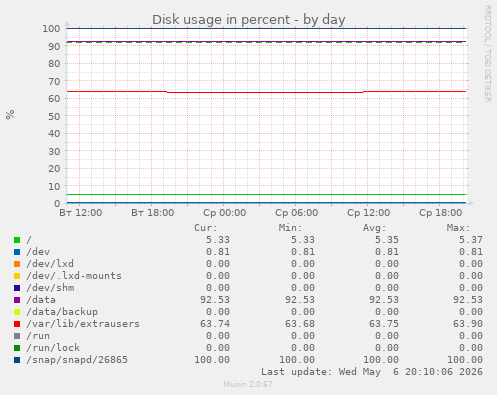This screenshot has width=497, height=395.
Task: Click the 100.00 current value for /snap/snapd/26865
Action: coord(212,360)
